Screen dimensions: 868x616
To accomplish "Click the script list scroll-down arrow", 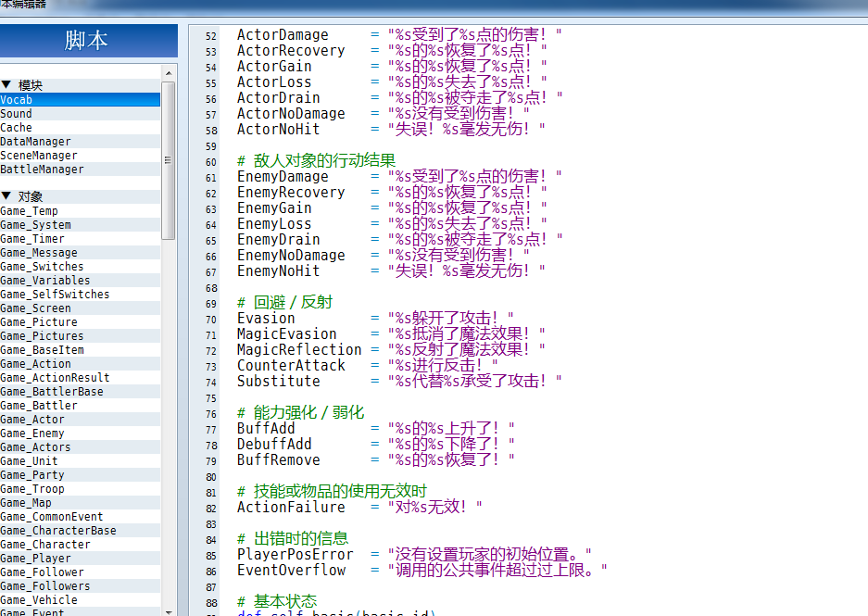I will [169, 611].
